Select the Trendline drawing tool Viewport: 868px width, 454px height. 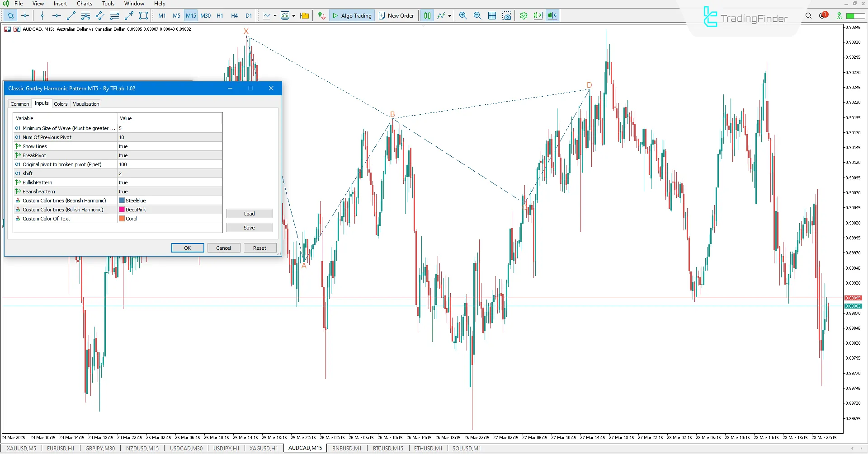[71, 15]
